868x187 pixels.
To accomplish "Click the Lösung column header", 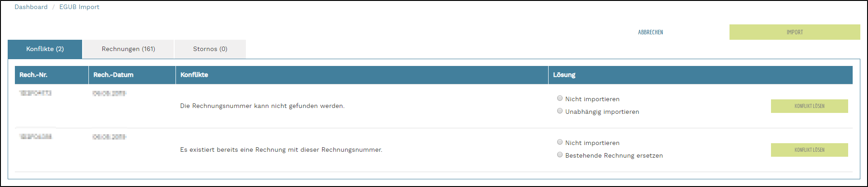I will pos(564,75).
